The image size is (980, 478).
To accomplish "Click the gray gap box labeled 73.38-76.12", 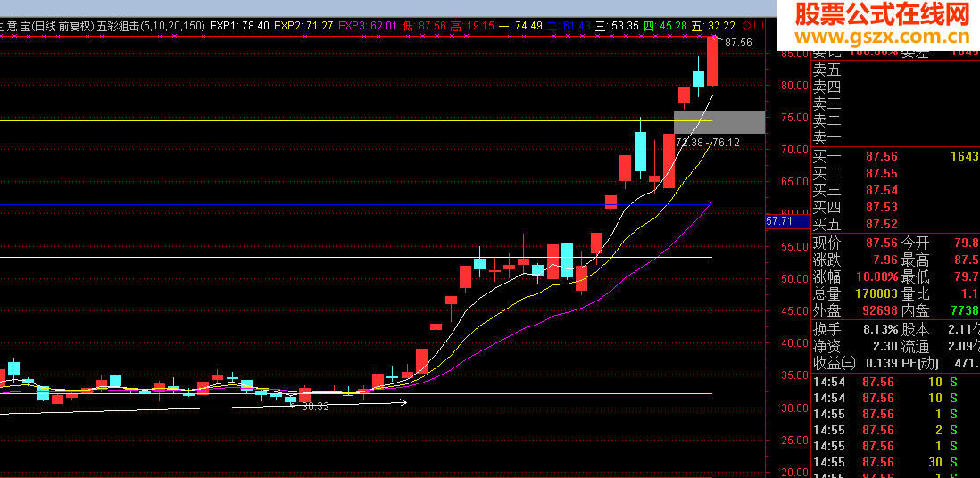I will 718,122.
